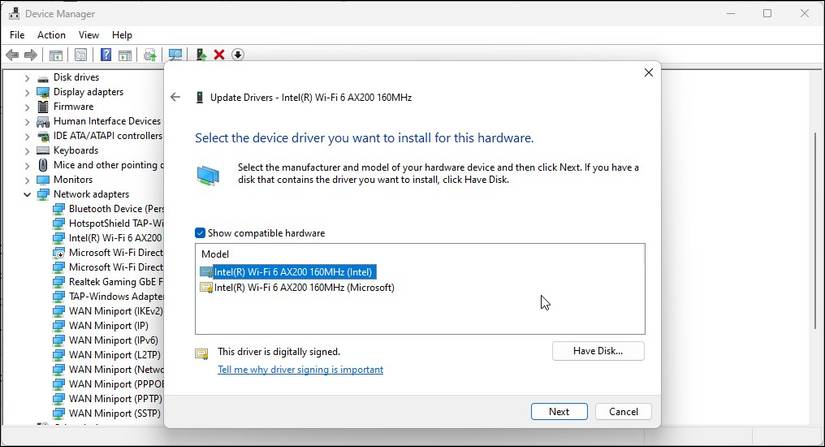
Task: Click the Bluetooth Device network adapter icon
Action: click(x=58, y=209)
